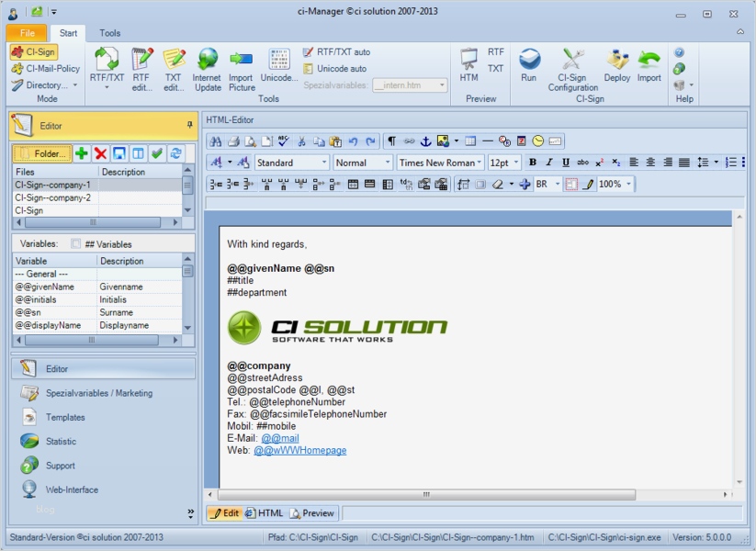
Task: Click Import Picture
Action: [241, 69]
